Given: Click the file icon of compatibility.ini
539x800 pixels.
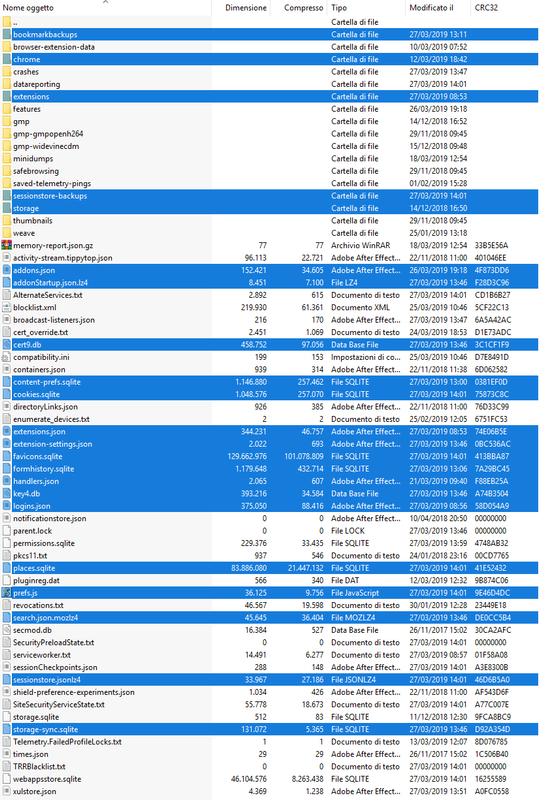Looking at the screenshot, I should (6, 357).
